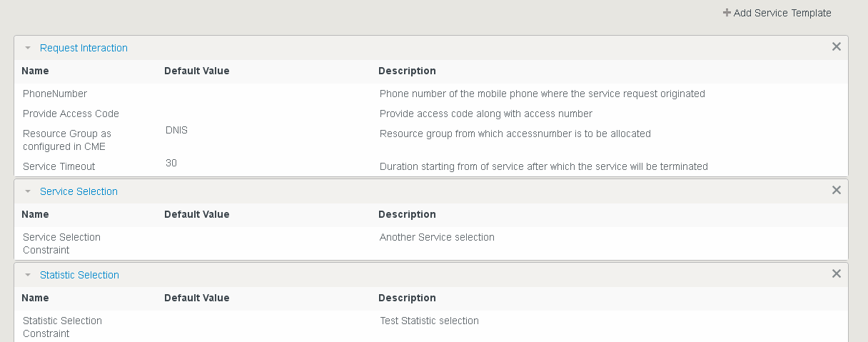Click the plus icon beside Add Service Template
This screenshot has width=868, height=342.
pyautogui.click(x=727, y=13)
